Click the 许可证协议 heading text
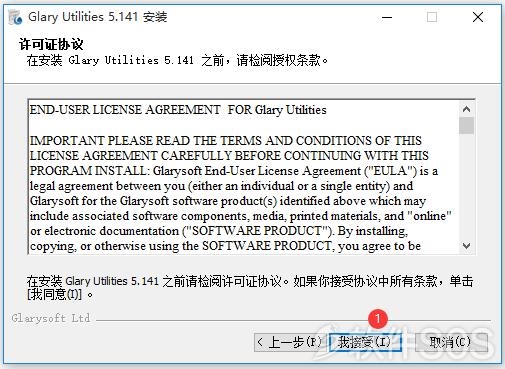Viewport: 505px width, 369px height. click(x=51, y=44)
